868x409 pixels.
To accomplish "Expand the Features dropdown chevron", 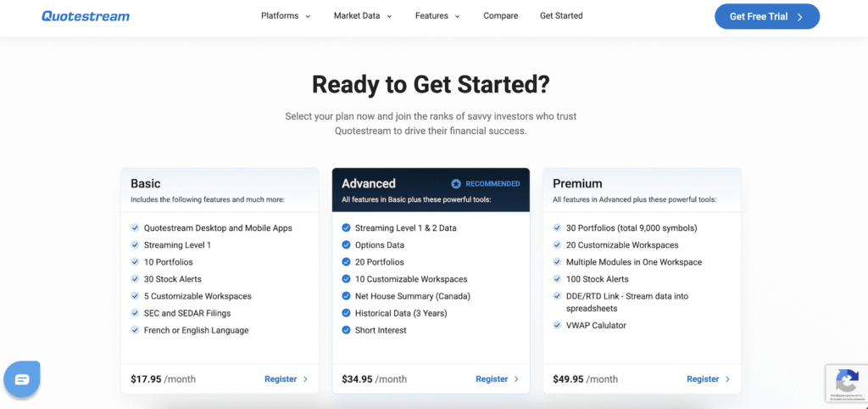I will 457,17.
